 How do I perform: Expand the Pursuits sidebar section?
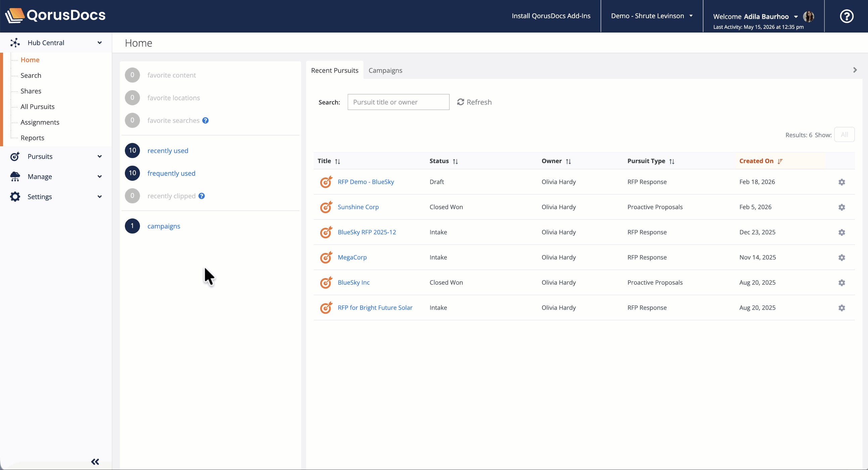(100, 157)
